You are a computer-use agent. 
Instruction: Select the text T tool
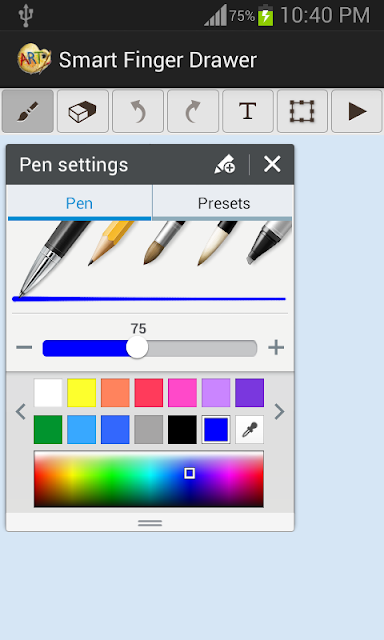248,111
